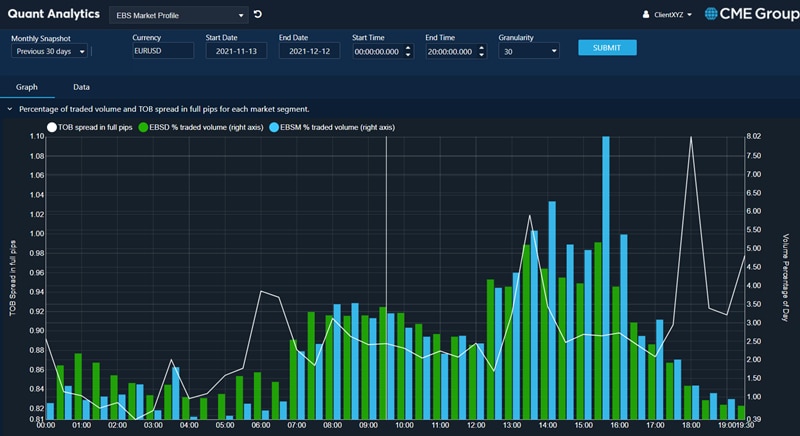Increase Start Time with up stepper arrow
The height and width of the screenshot is (436, 800).
tap(408, 47)
